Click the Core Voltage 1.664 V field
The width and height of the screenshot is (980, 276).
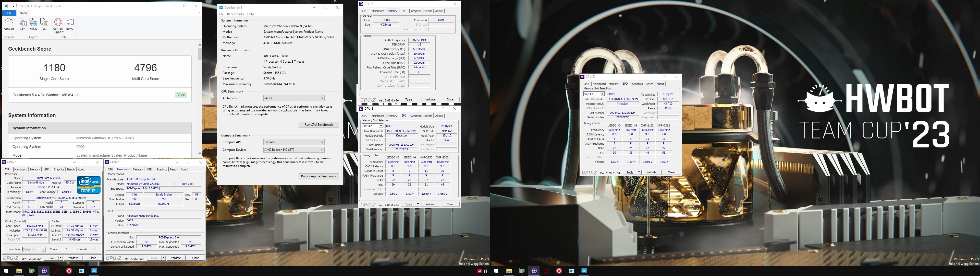point(66,192)
